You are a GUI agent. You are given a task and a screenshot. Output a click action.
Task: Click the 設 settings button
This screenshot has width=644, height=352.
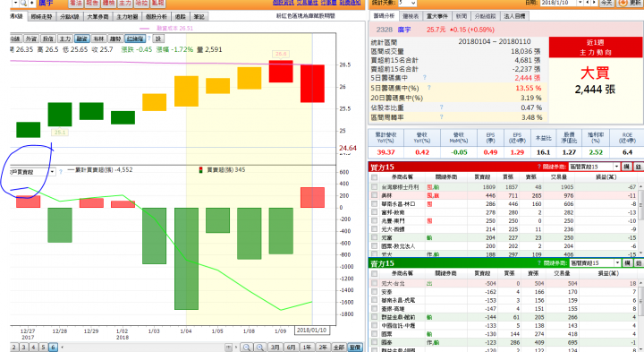tap(158, 39)
